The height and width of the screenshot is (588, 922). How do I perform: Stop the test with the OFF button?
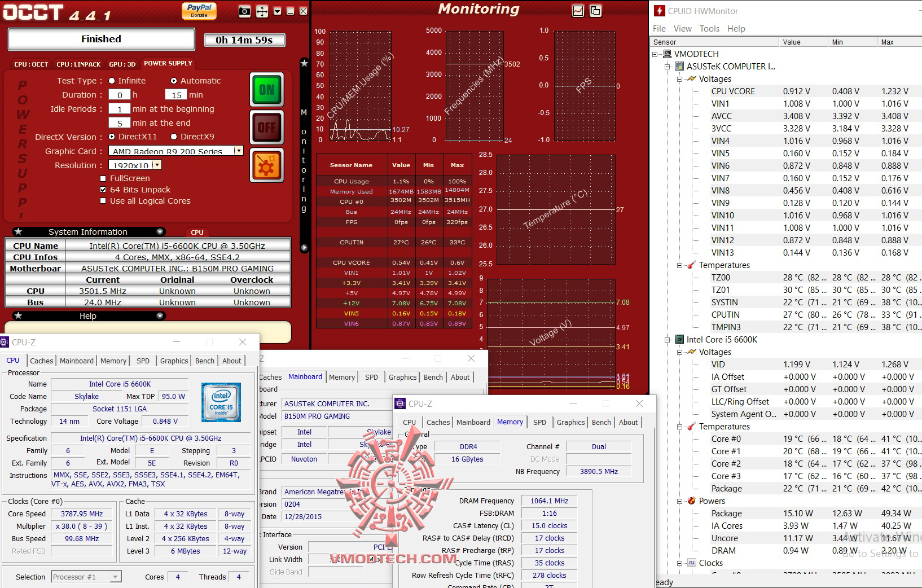267,128
